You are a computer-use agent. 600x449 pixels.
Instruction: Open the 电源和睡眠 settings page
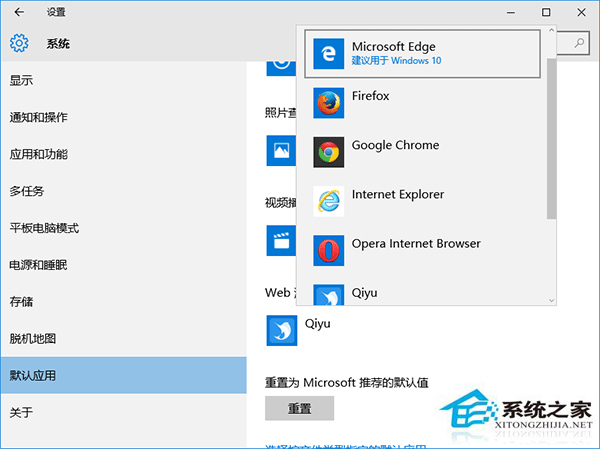tap(124, 265)
